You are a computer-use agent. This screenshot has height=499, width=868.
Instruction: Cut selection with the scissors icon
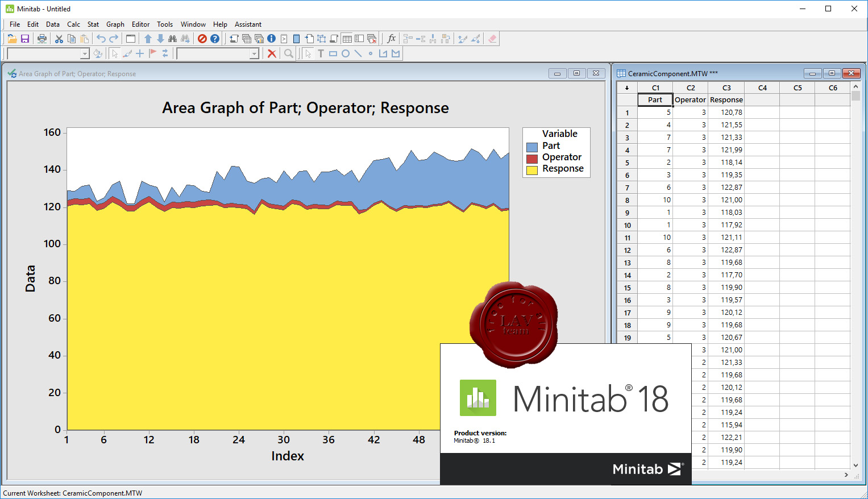[59, 39]
